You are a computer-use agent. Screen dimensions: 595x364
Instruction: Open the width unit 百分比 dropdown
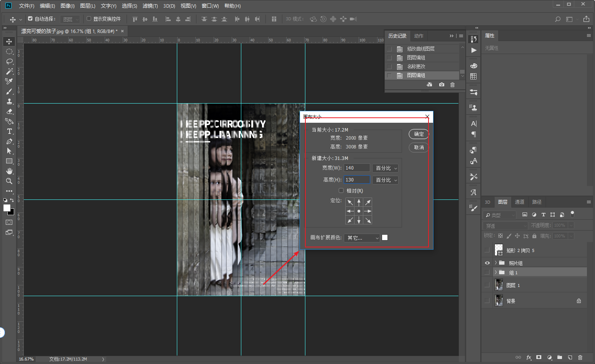point(386,168)
